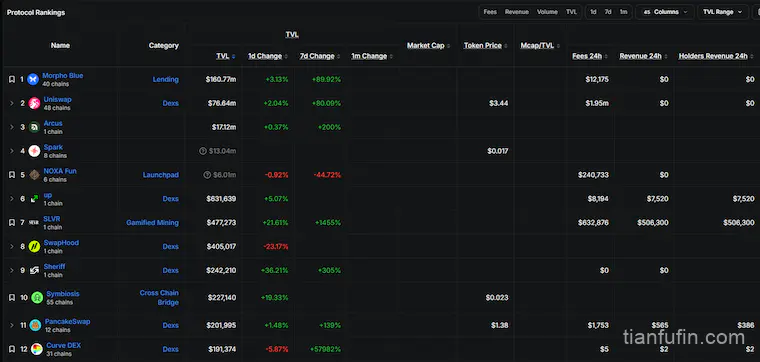Viewport: 760px width, 362px height.
Task: Click the SLVR logo icon
Action: [x=34, y=222]
